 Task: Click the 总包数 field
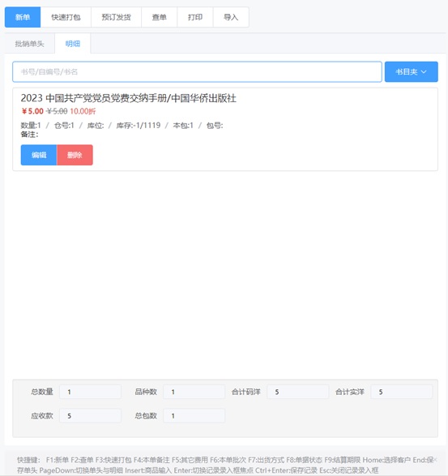tap(194, 416)
